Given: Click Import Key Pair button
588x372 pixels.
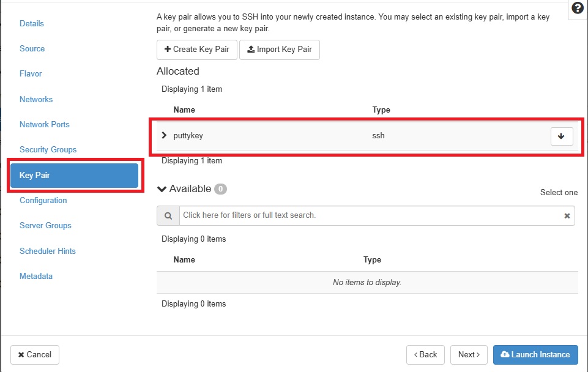Looking at the screenshot, I should pyautogui.click(x=280, y=50).
